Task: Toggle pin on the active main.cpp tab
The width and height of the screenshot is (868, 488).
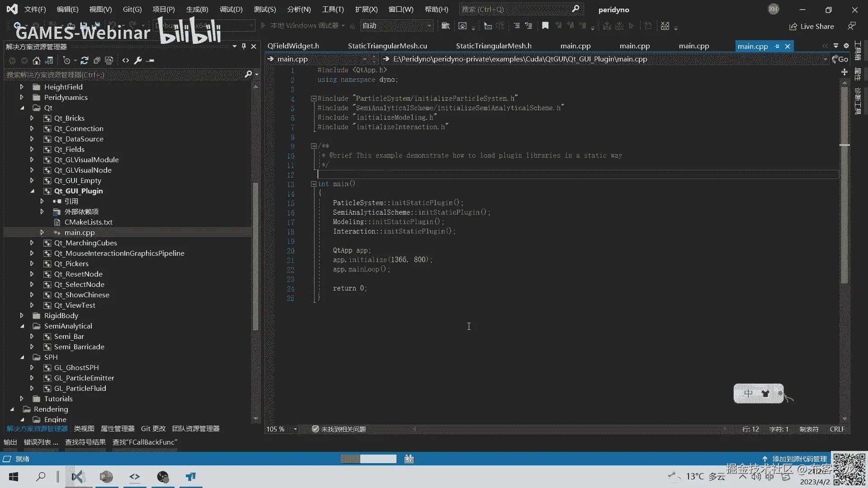Action: click(777, 47)
